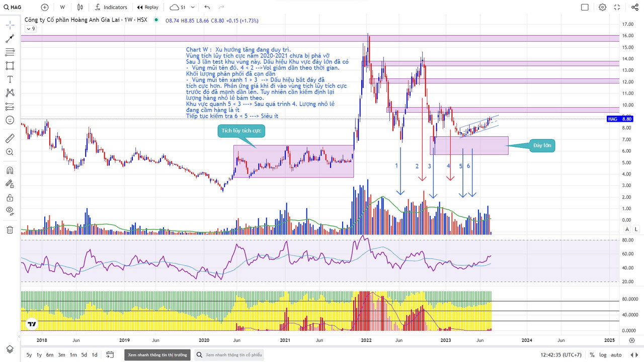The image size is (644, 362).
Task: Select the ruler measure tool
Action: tap(10, 138)
